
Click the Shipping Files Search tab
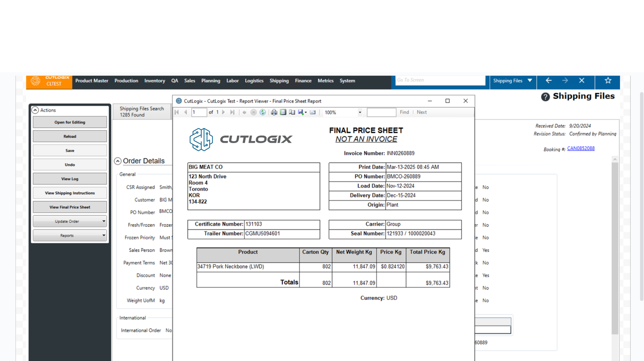coord(142,112)
